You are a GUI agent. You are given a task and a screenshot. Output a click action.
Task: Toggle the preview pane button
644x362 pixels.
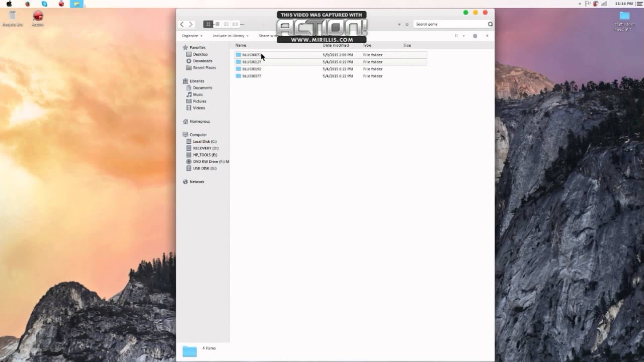tap(475, 36)
